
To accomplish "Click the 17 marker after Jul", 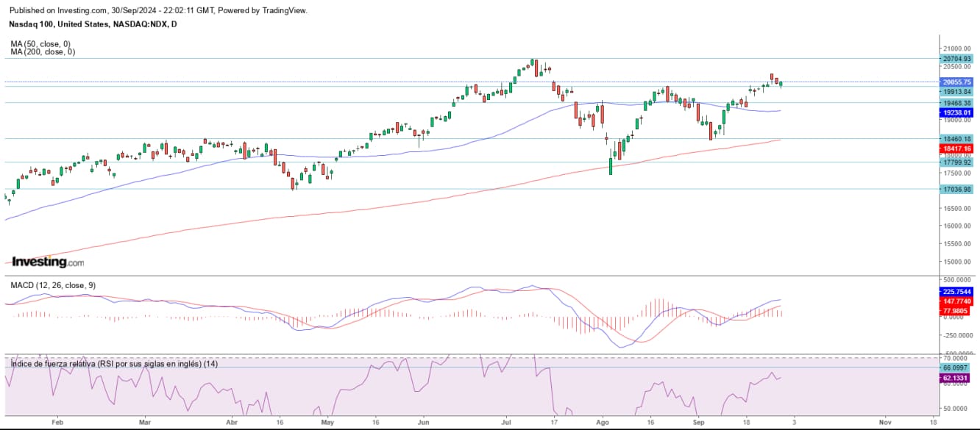I will click(x=553, y=423).
